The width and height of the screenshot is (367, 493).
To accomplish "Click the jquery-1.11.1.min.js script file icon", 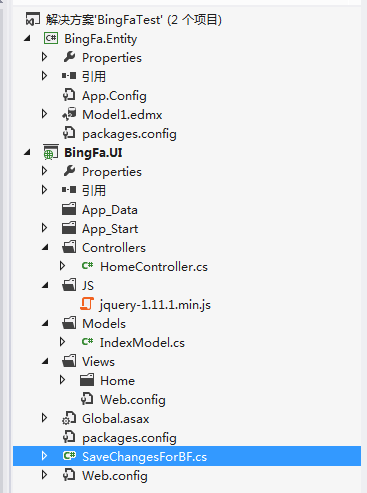I will tap(87, 304).
